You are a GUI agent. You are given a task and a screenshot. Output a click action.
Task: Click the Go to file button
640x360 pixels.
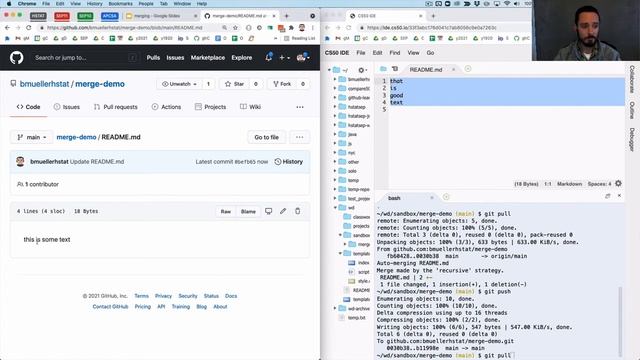[267, 137]
